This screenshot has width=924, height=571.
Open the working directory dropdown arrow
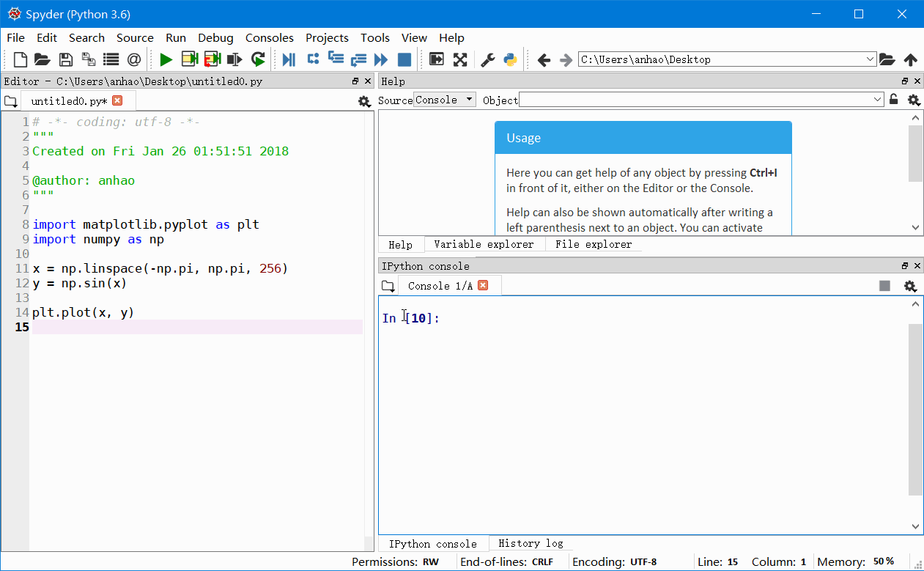tap(870, 59)
